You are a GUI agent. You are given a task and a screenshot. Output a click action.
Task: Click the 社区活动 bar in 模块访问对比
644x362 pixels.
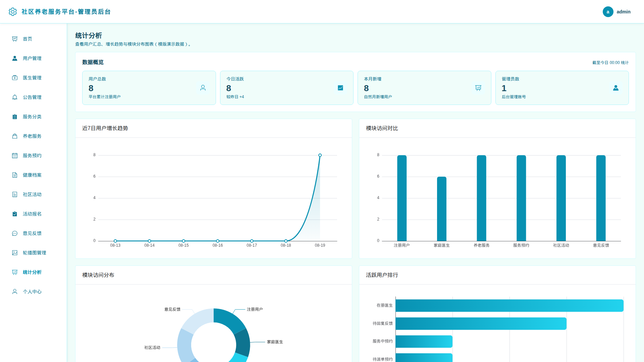(x=561, y=198)
